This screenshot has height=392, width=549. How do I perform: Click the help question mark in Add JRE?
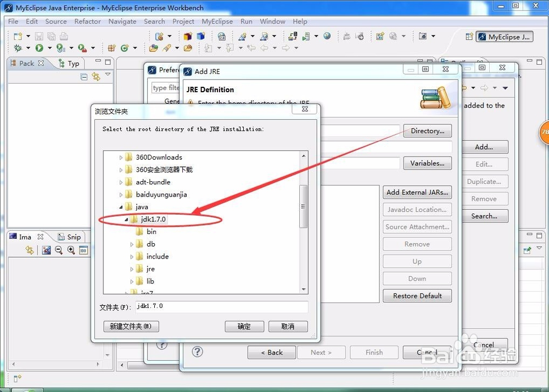(x=198, y=352)
